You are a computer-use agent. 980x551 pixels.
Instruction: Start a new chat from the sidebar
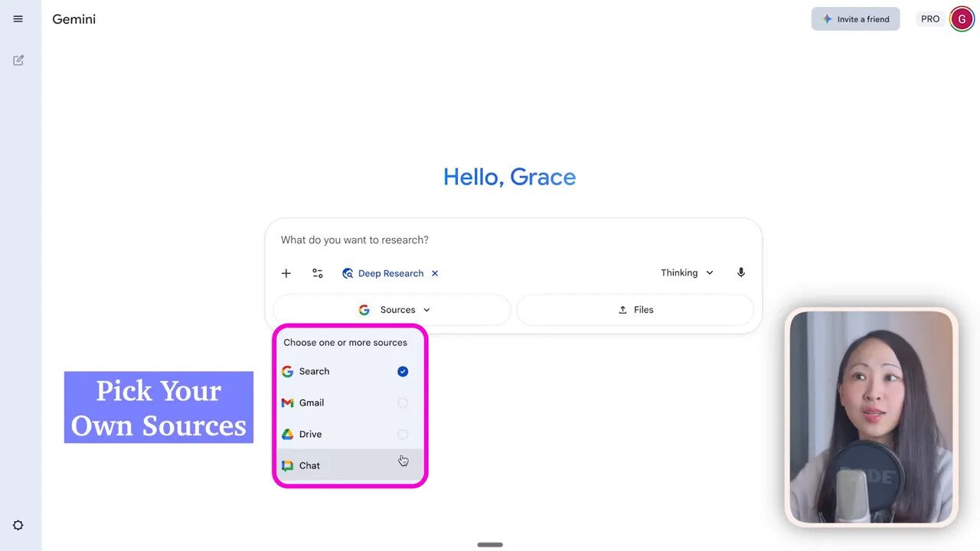pos(18,60)
